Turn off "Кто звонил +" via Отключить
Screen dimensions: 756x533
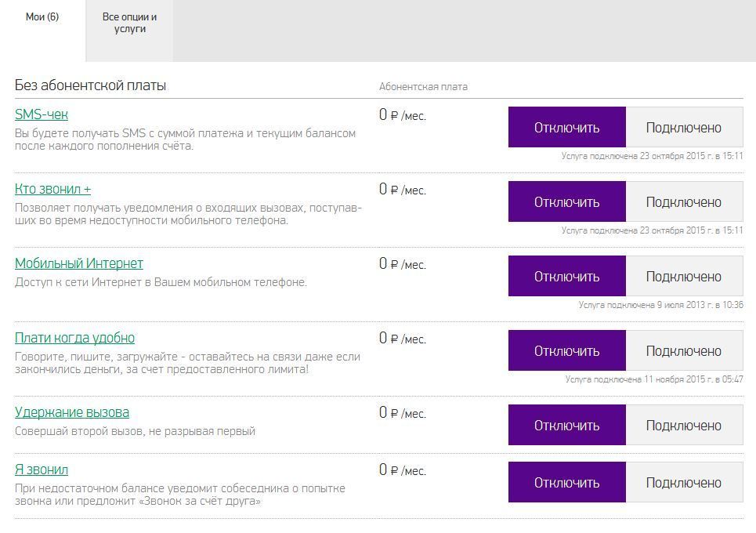point(567,201)
